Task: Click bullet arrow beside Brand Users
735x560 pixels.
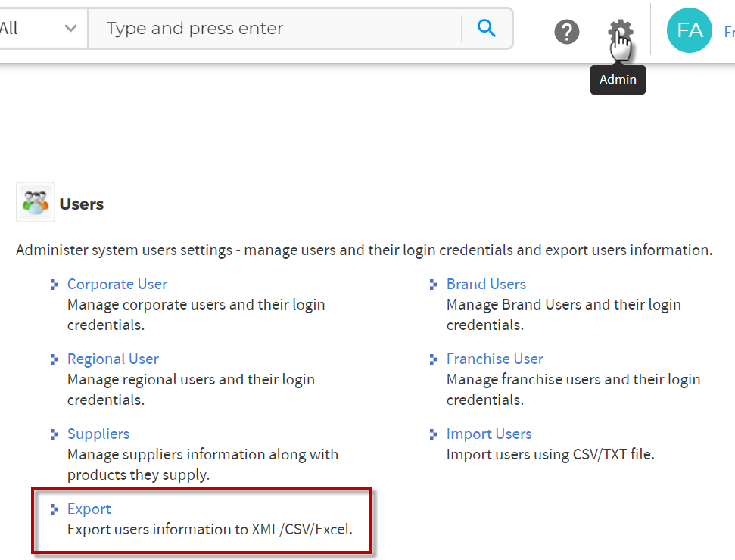Action: click(x=433, y=285)
